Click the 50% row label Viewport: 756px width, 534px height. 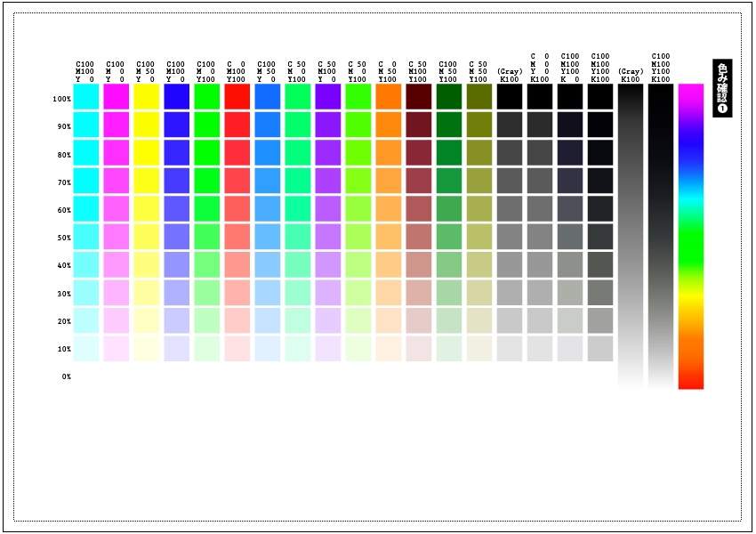(x=64, y=238)
